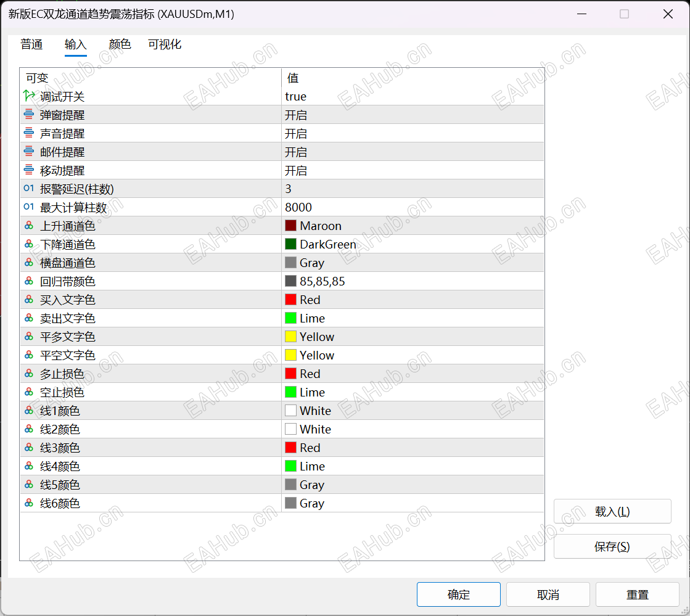Click the 值 column header
Image resolution: width=690 pixels, height=616 pixels.
413,78
